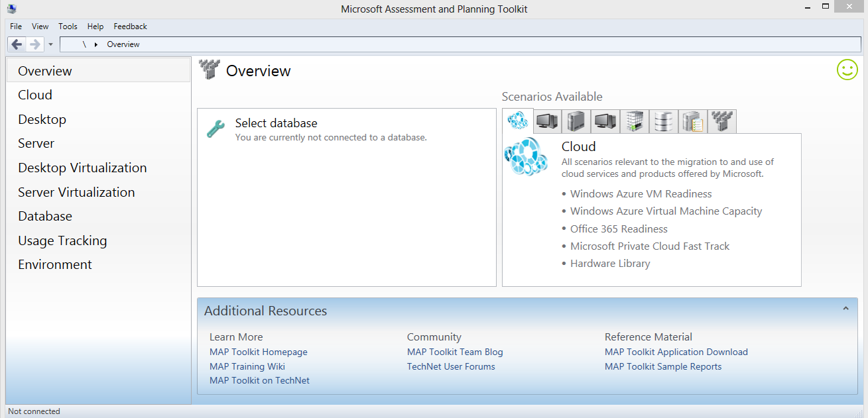Select the Environment scenario tab icon
This screenshot has width=868, height=418.
pyautogui.click(x=721, y=121)
